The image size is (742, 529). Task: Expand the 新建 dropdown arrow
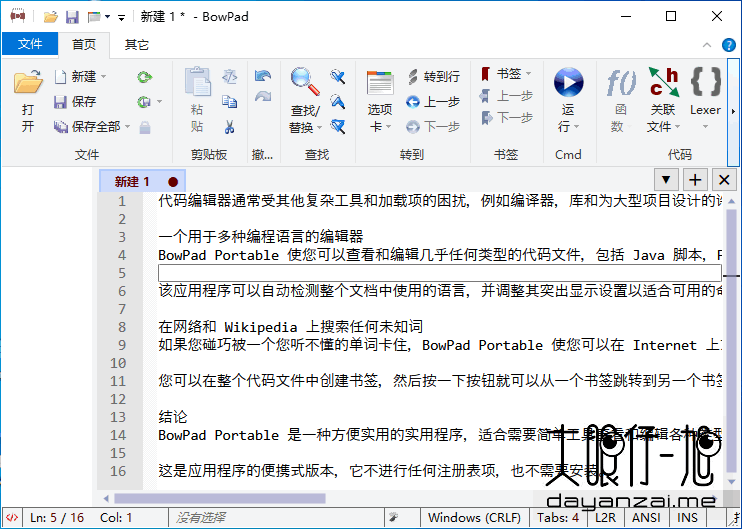pyautogui.click(x=104, y=76)
